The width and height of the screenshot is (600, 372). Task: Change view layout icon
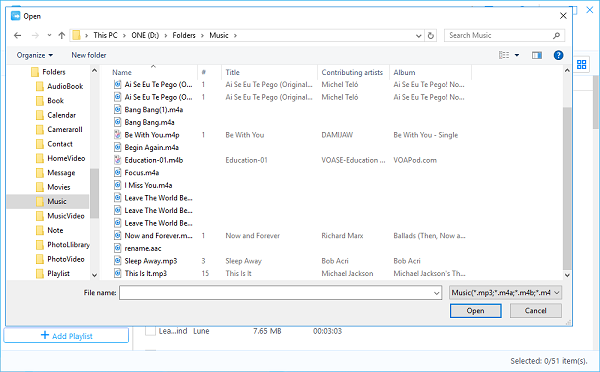click(504, 55)
